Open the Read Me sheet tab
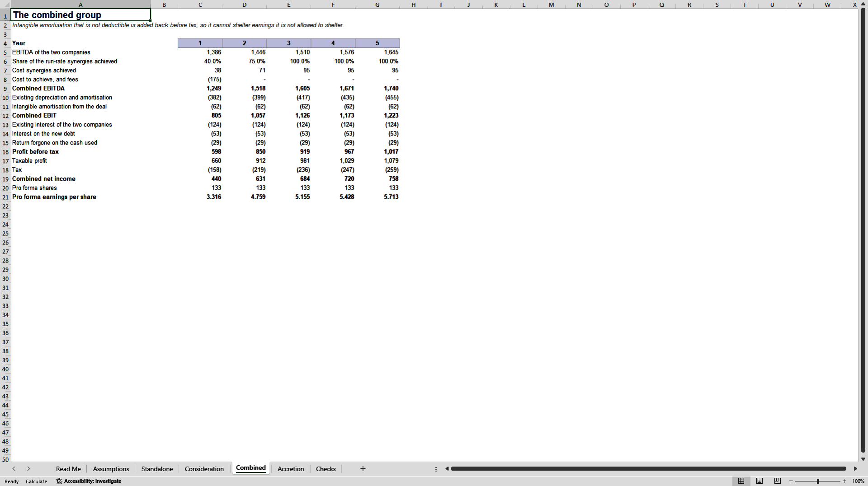 coord(68,469)
